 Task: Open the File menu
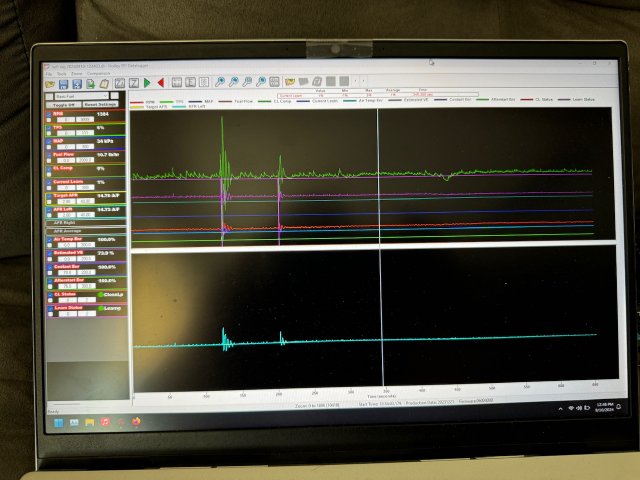[48, 74]
